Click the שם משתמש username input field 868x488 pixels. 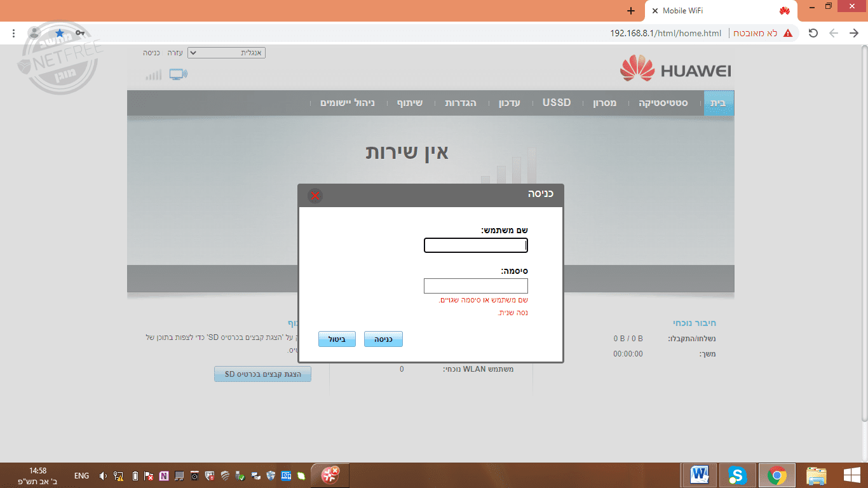[x=475, y=245]
